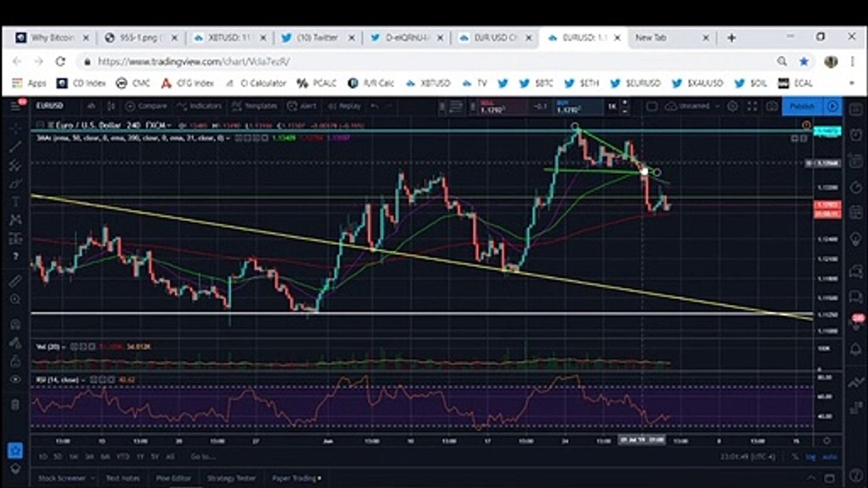Select the trend line drawing tool
This screenshot has height=488, width=868.
coord(15,146)
